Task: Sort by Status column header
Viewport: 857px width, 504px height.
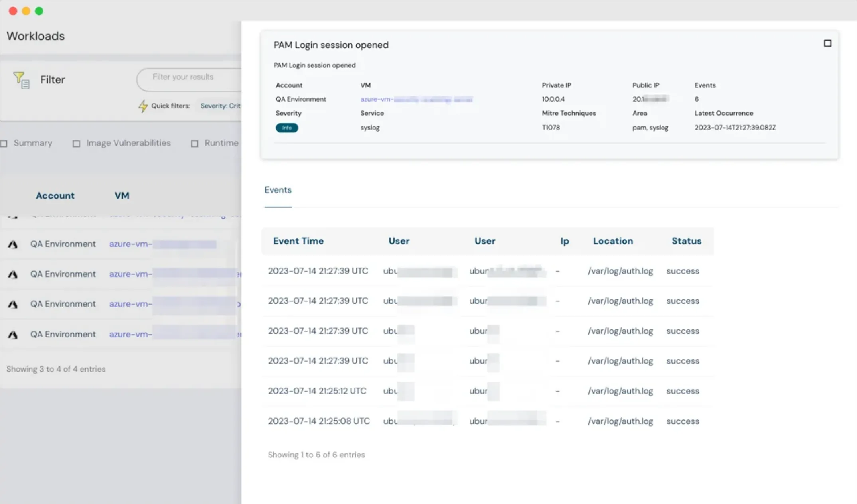Action: pyautogui.click(x=686, y=241)
